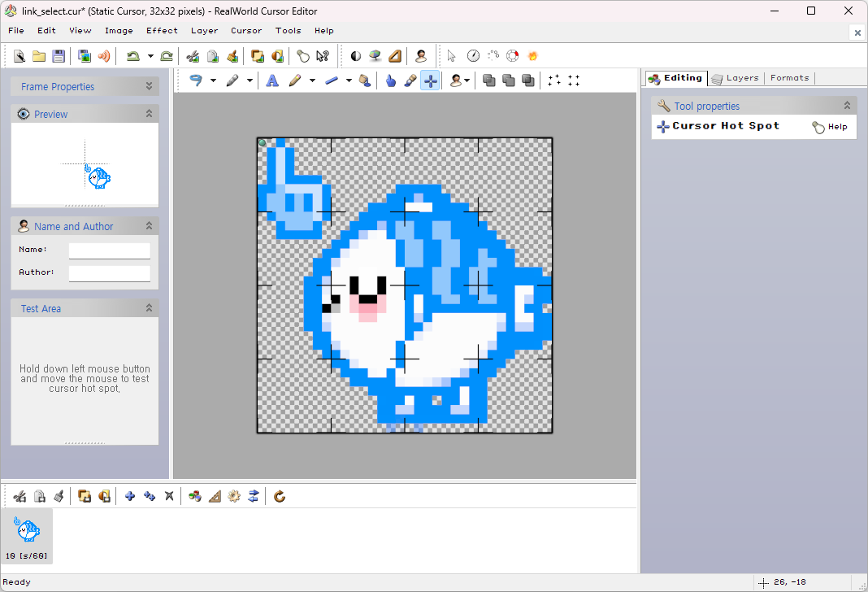Open the Lasso tool dropdown arrow
Screen dimensions: 868x592
pyautogui.click(x=213, y=81)
